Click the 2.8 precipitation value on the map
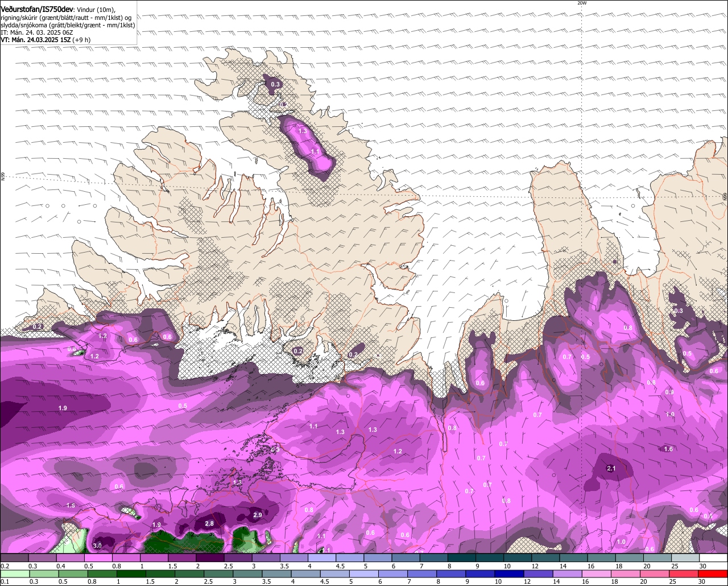This screenshot has width=728, height=586. pos(209,523)
